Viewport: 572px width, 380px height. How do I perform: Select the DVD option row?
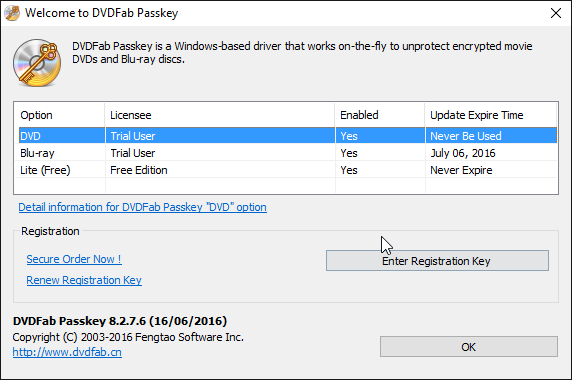pyautogui.click(x=288, y=136)
